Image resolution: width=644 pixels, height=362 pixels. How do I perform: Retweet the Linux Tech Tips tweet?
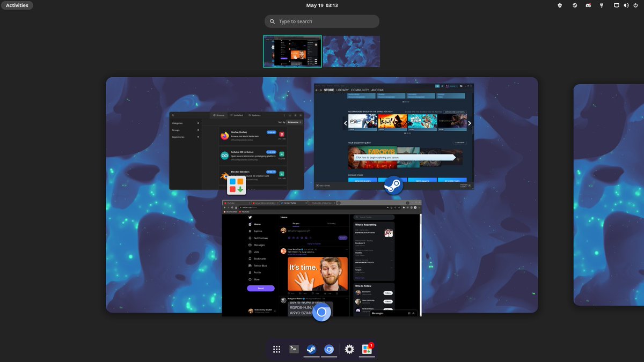click(x=300, y=293)
